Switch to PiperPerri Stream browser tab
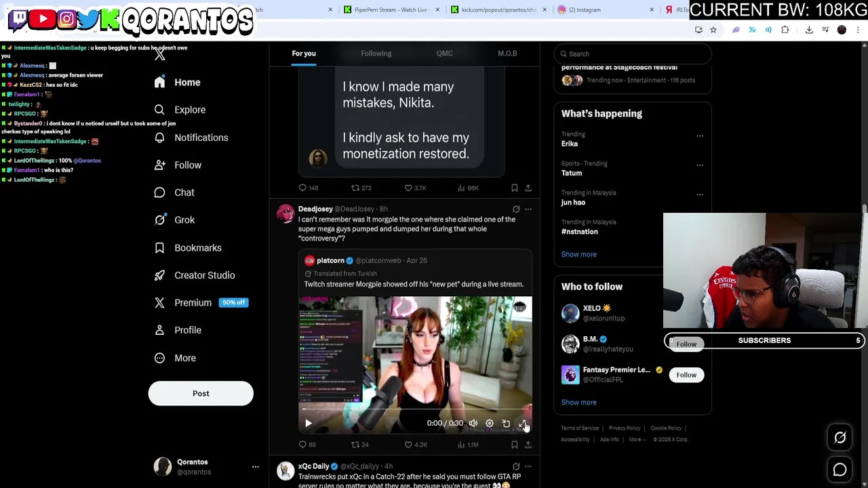 pos(390,9)
